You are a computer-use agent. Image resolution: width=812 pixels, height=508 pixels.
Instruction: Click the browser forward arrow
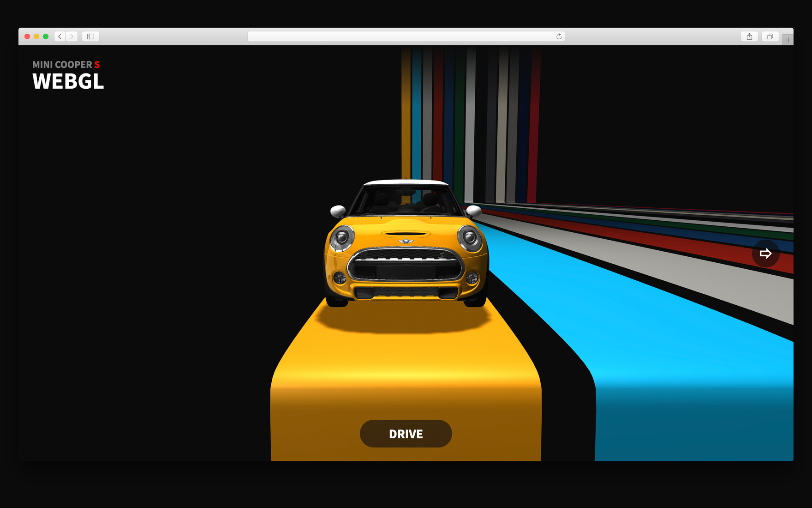click(72, 36)
